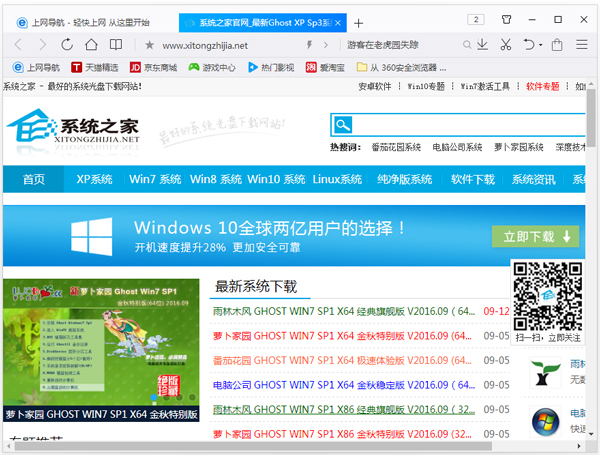The width and height of the screenshot is (600, 455).
Task: Open the 从 360安全浏览器 bookmarks folder
Action: click(x=401, y=68)
